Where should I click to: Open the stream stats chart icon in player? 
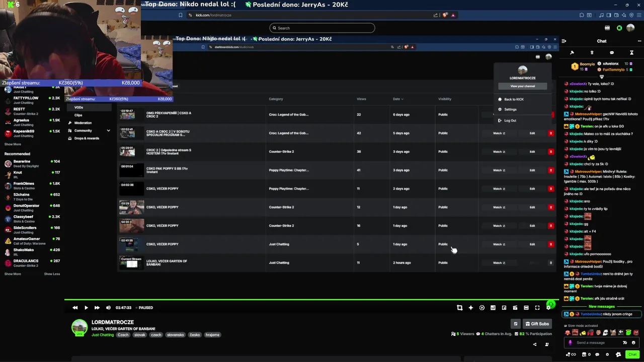(493, 308)
